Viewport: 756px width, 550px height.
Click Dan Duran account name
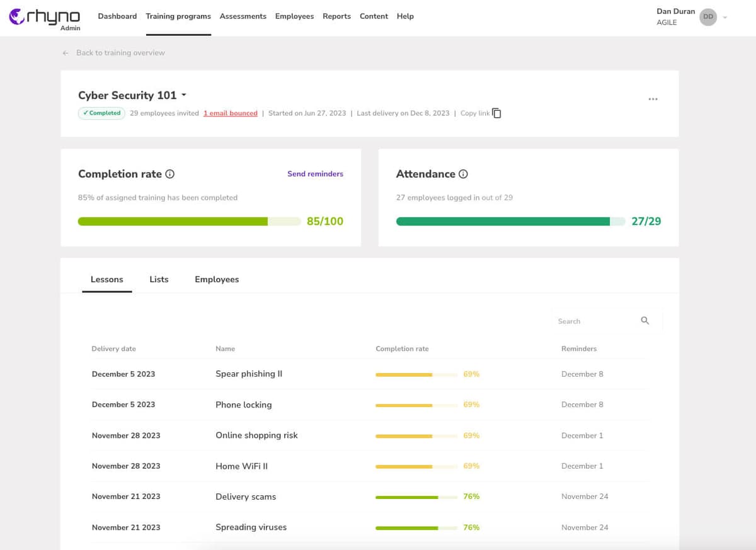click(675, 11)
